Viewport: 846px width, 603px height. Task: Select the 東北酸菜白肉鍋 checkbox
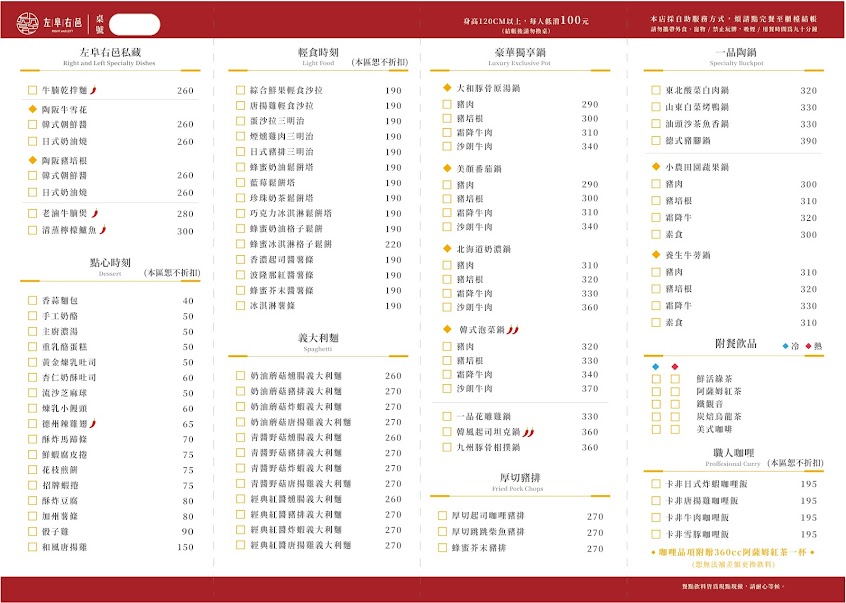pos(656,90)
